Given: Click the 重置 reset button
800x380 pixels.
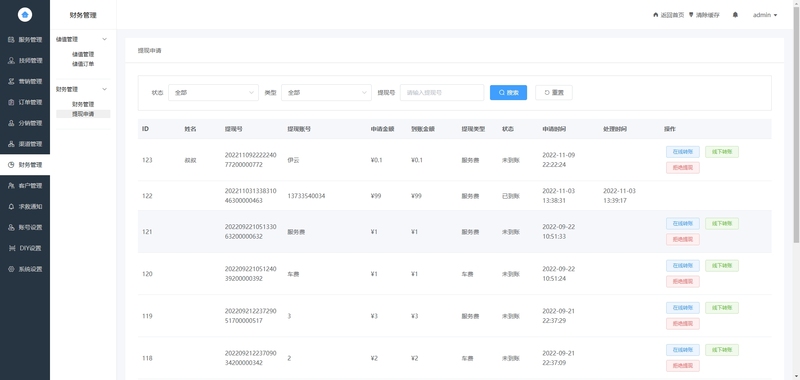Looking at the screenshot, I should pyautogui.click(x=554, y=93).
